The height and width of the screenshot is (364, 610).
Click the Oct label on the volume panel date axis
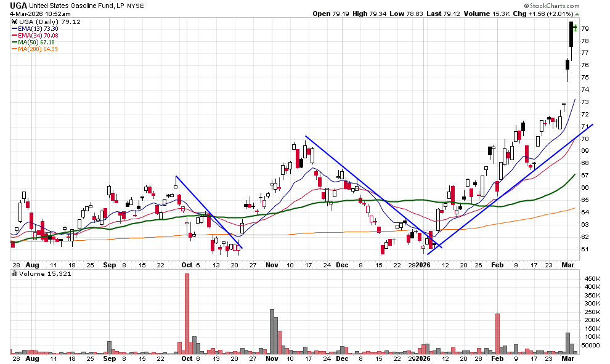[x=187, y=358]
